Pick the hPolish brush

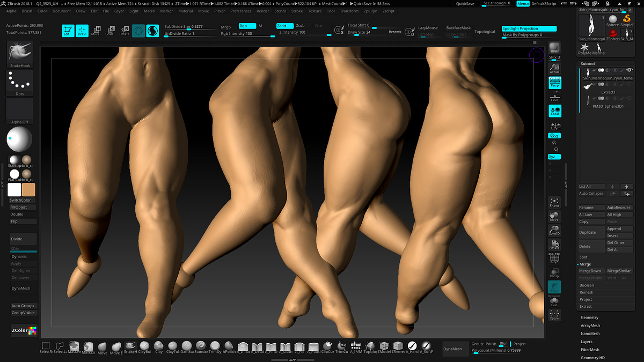click(x=229, y=347)
